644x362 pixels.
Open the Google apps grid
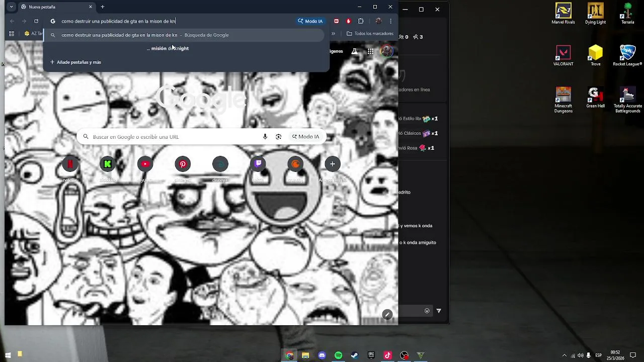pos(370,51)
